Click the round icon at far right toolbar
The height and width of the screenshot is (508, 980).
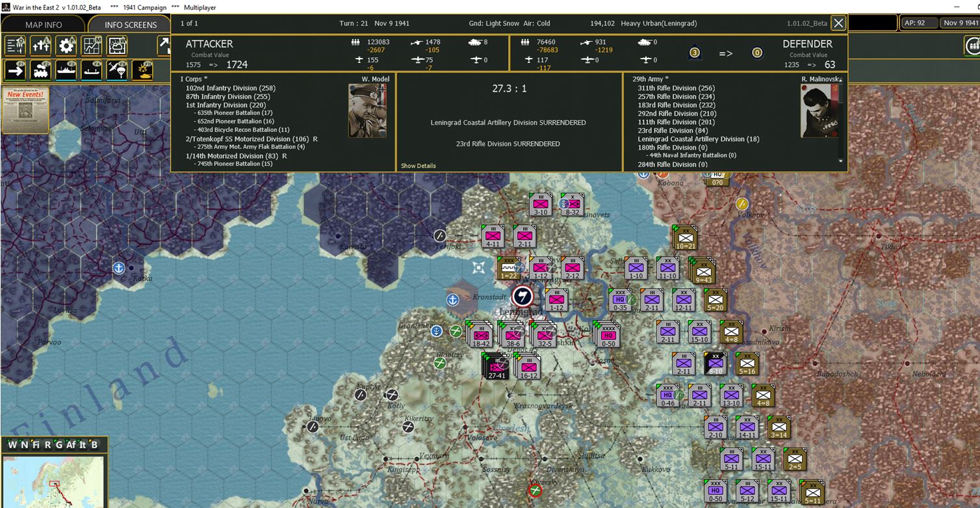pyautogui.click(x=972, y=46)
